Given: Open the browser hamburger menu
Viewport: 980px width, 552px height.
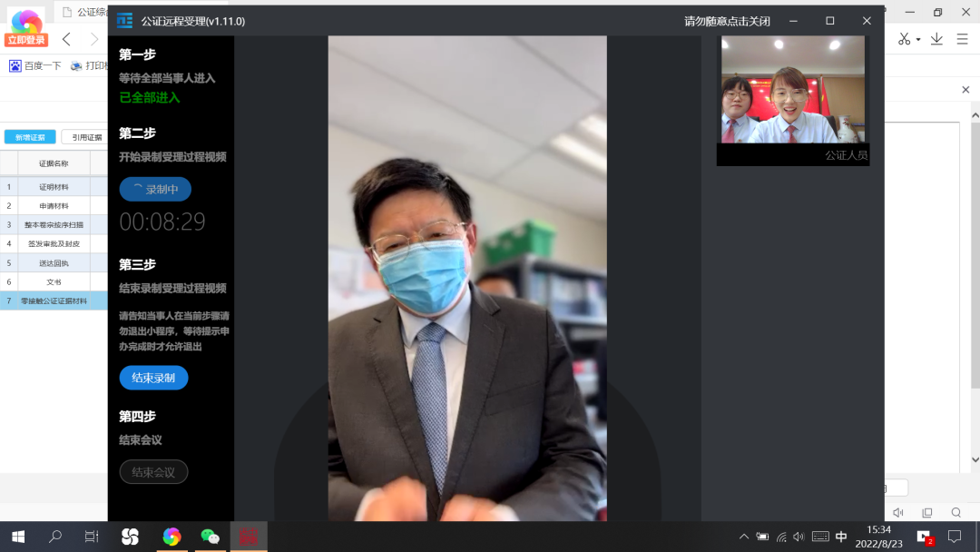Looking at the screenshot, I should tap(962, 39).
